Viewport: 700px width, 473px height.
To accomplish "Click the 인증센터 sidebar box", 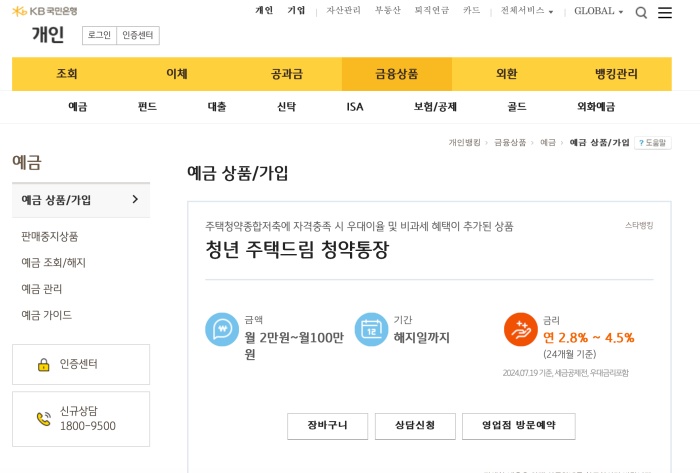I will (81, 365).
